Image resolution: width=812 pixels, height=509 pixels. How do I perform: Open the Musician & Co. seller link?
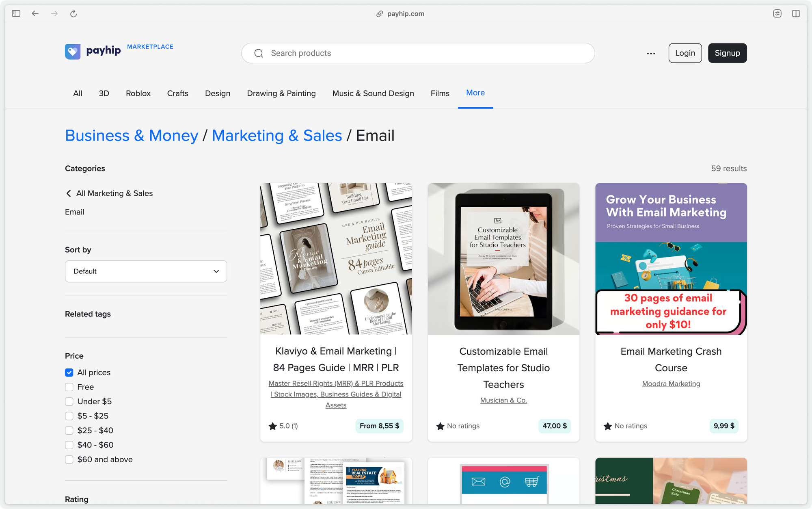(x=503, y=400)
